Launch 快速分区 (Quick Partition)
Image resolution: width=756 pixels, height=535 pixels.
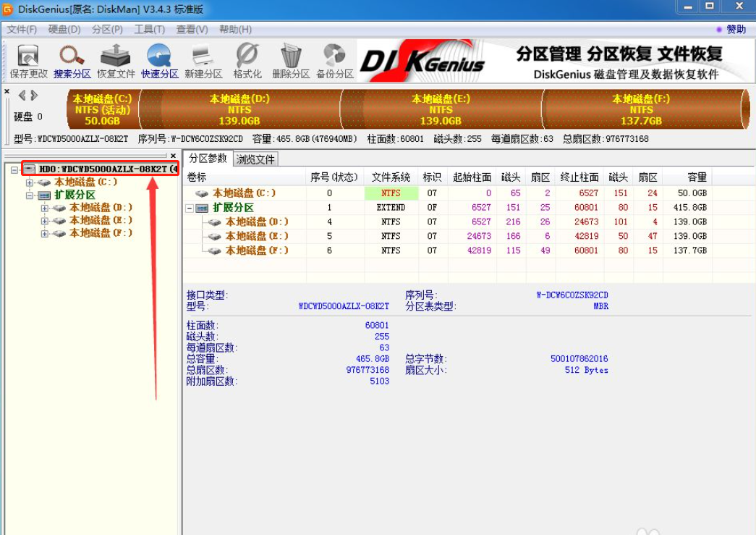point(159,58)
